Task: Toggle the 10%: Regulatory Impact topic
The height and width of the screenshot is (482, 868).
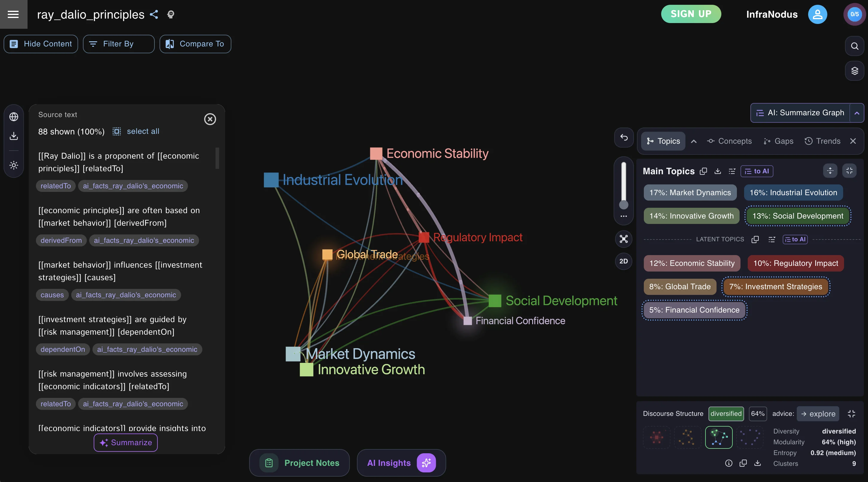Action: 796,263
